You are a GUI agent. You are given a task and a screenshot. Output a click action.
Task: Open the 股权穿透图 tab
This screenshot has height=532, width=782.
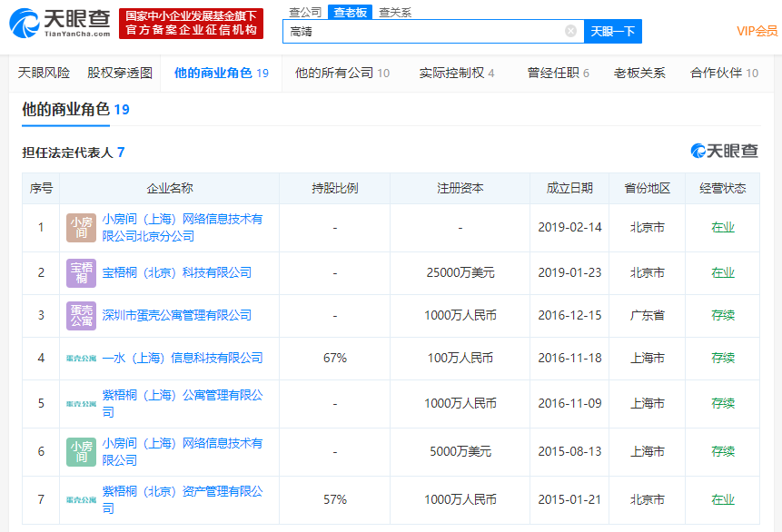120,73
